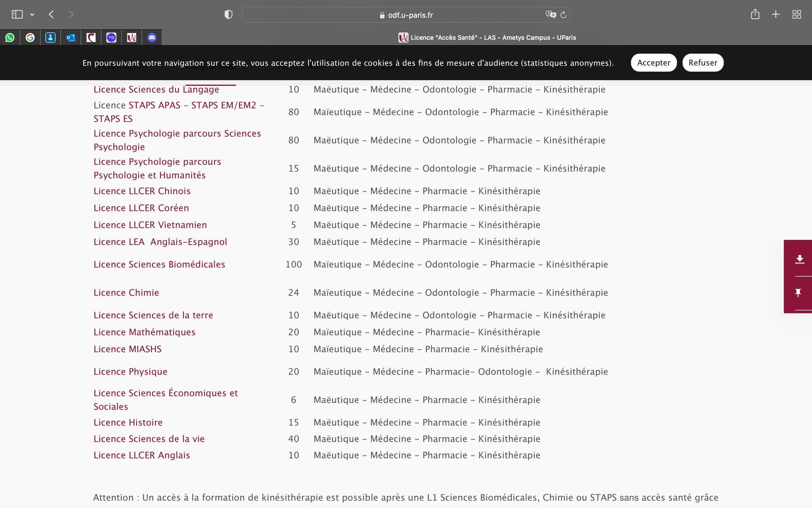Toggle the Safari sidebar
Viewport: 812px width, 508px height.
[x=17, y=14]
